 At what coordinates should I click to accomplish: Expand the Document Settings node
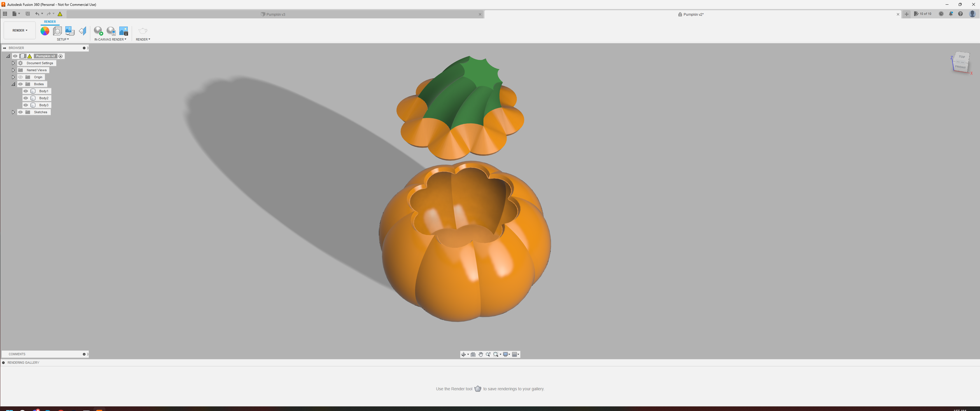13,63
